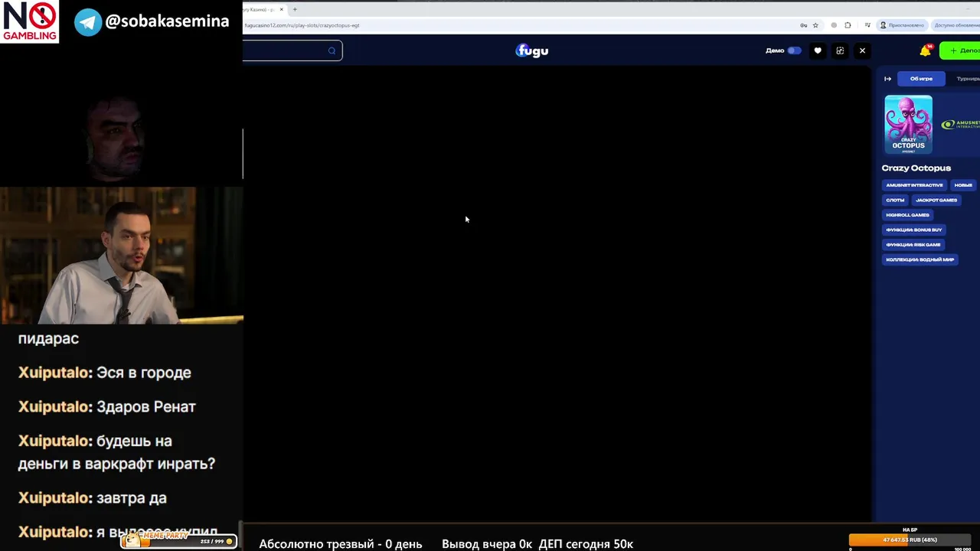The width and height of the screenshot is (980, 551).
Task: Bookmark the page with the star icon
Action: tap(815, 25)
